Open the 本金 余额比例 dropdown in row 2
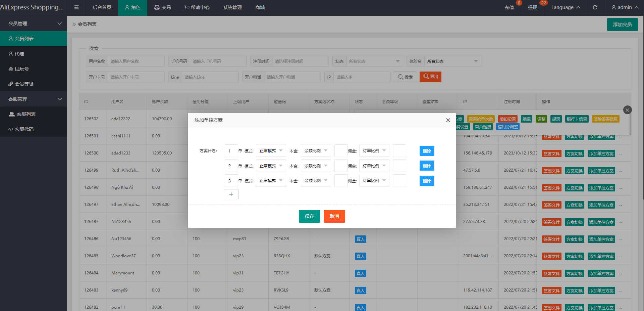Image resolution: width=644 pixels, height=311 pixels. [316, 166]
